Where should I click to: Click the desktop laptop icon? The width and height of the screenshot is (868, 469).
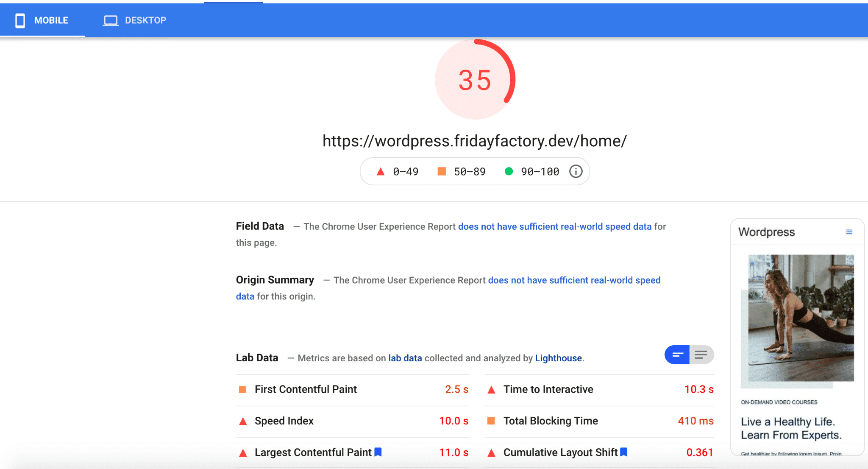[x=111, y=20]
